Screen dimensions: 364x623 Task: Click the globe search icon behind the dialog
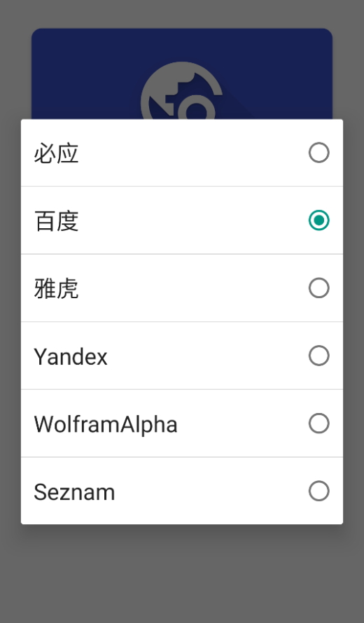[x=182, y=91]
